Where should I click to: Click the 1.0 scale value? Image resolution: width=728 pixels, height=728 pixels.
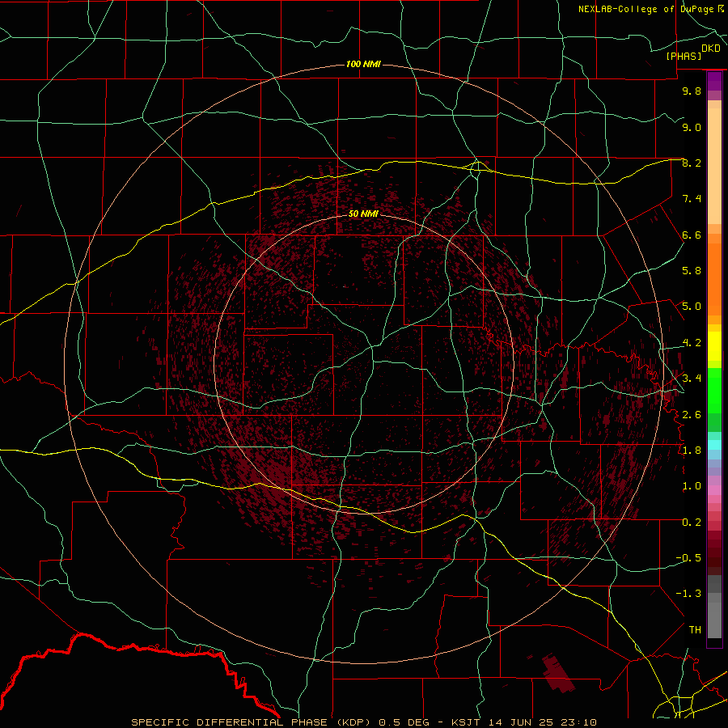[x=692, y=486]
